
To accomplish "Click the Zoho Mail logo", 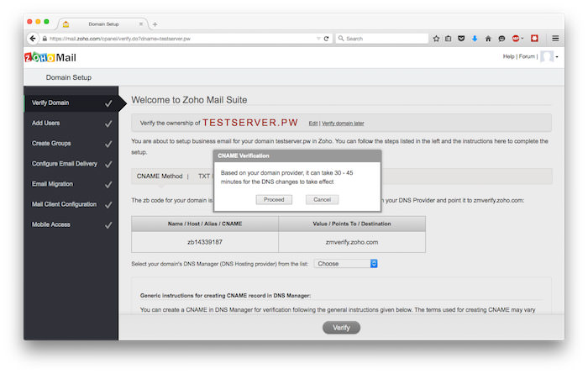I will pos(50,57).
